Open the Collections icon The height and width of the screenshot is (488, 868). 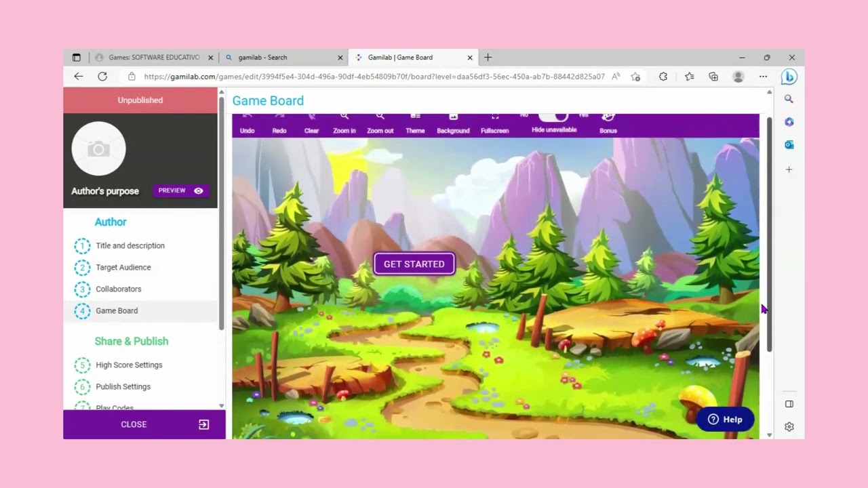[x=713, y=77]
